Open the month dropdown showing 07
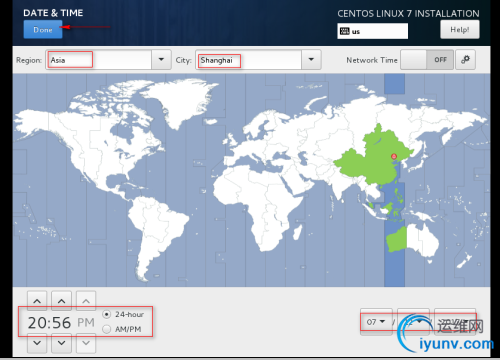Screen dimensions: 500x360 point(376,322)
